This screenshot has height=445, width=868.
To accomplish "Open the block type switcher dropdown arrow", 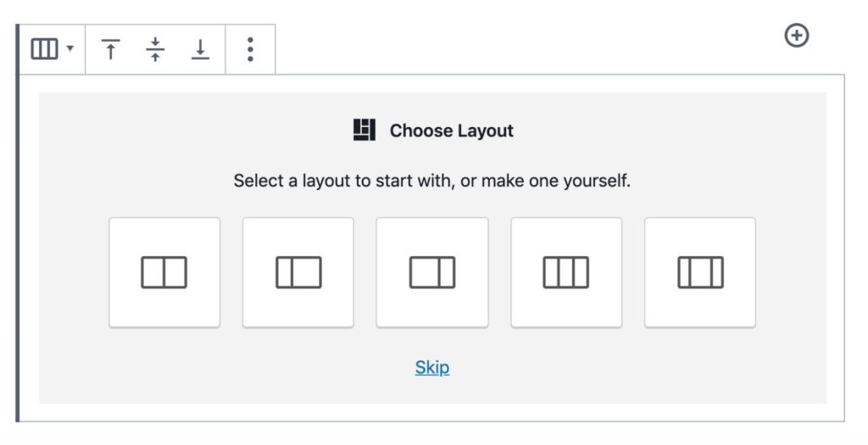I will pyautogui.click(x=70, y=48).
